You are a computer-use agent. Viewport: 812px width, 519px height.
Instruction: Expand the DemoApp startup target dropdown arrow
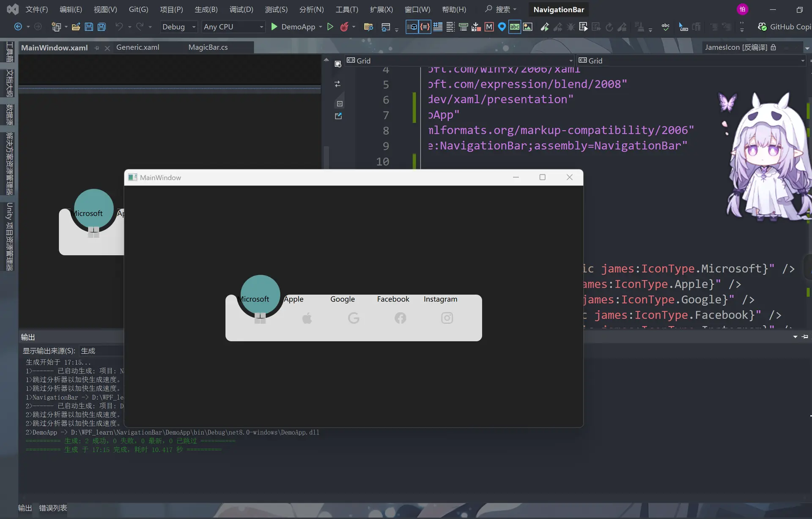[320, 27]
